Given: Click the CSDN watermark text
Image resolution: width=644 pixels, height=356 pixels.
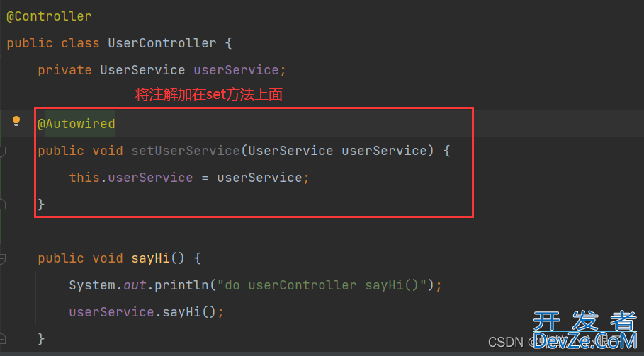Looking at the screenshot, I should click(506, 342).
